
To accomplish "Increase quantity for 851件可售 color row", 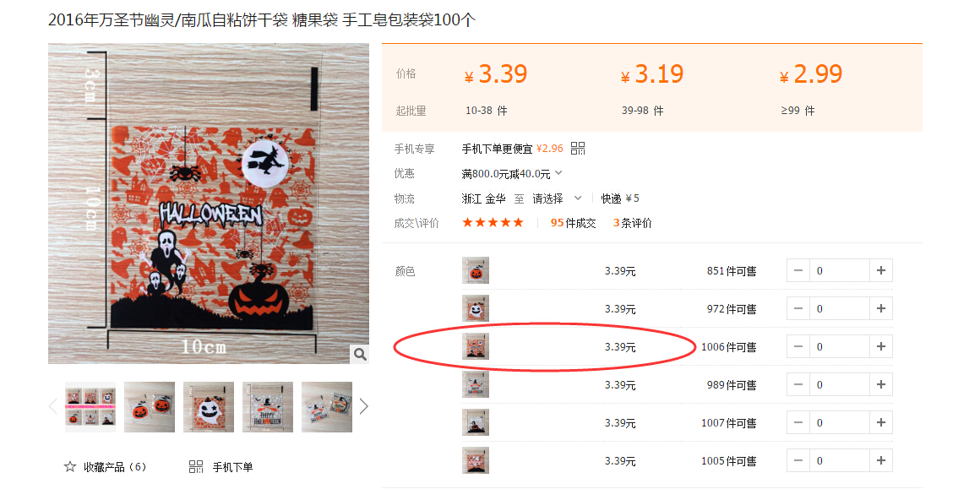I will 881,270.
